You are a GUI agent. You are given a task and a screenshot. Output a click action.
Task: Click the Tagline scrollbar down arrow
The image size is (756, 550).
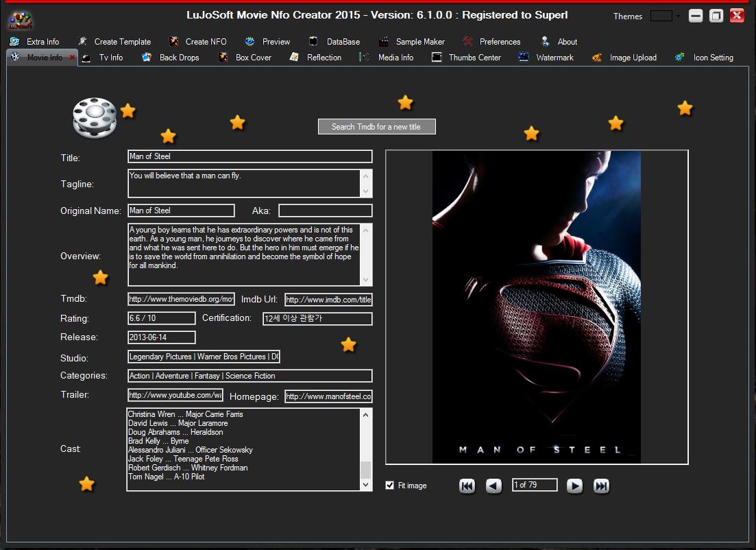[366, 191]
